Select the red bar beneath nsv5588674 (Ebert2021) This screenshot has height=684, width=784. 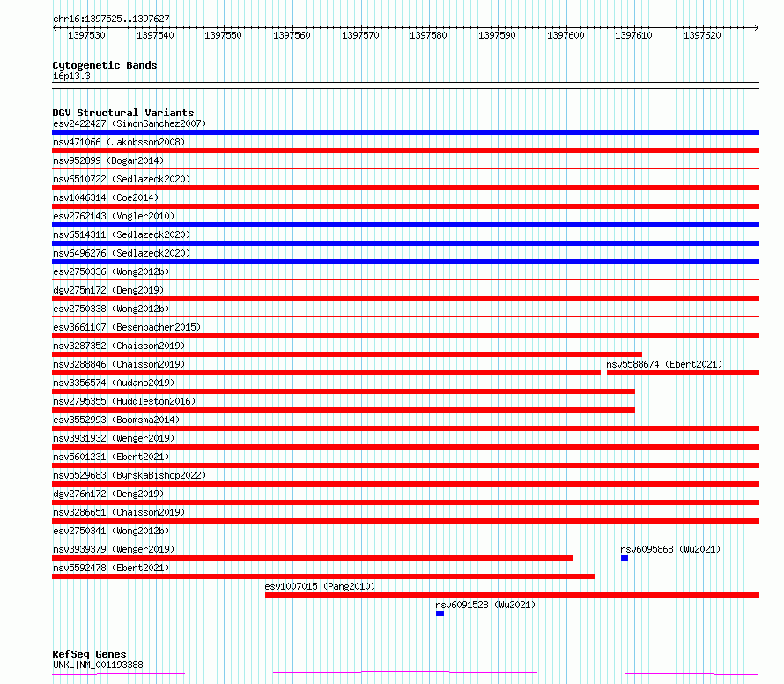coord(683,373)
